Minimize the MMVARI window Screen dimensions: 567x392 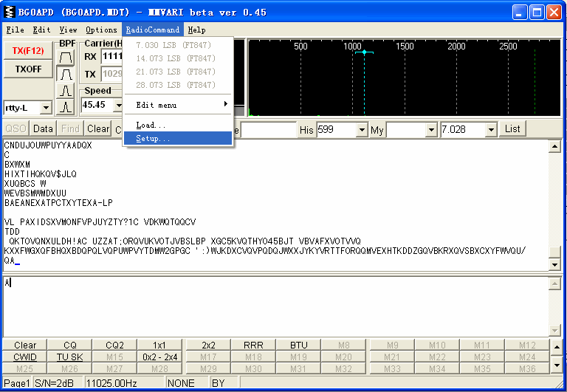pos(520,13)
